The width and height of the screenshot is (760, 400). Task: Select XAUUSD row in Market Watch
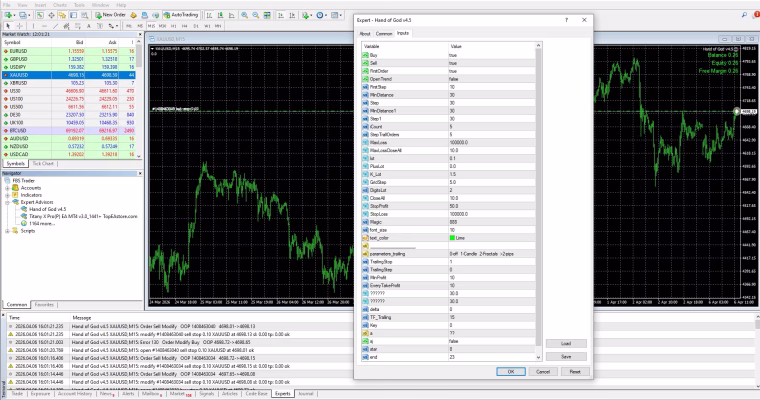pyautogui.click(x=68, y=75)
